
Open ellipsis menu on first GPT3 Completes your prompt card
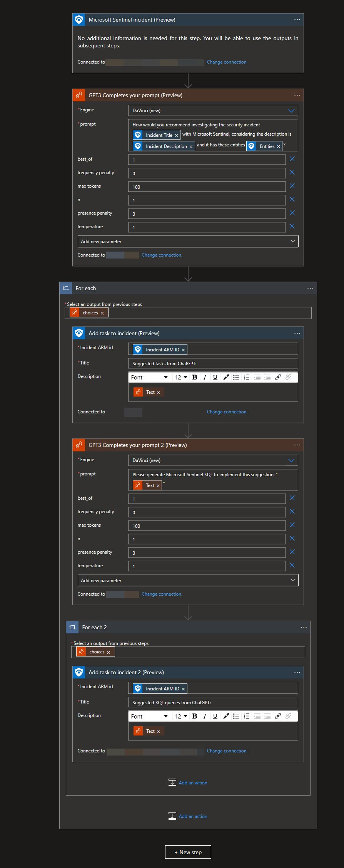pyautogui.click(x=297, y=95)
